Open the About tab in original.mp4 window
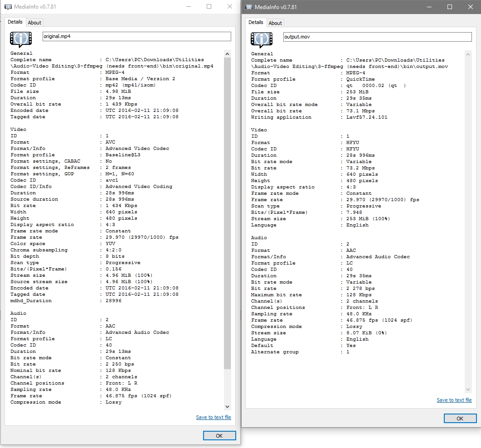This screenshot has height=448, width=481. [34, 22]
